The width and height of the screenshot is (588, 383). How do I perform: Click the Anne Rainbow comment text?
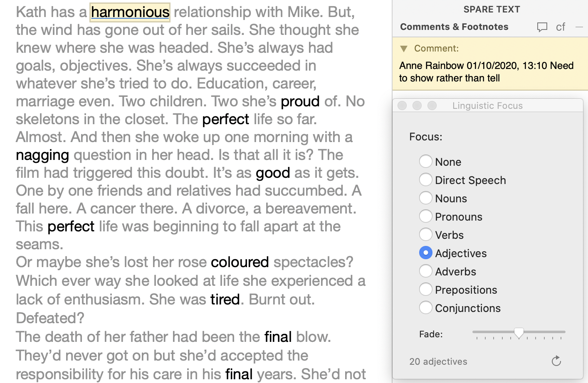[486, 72]
